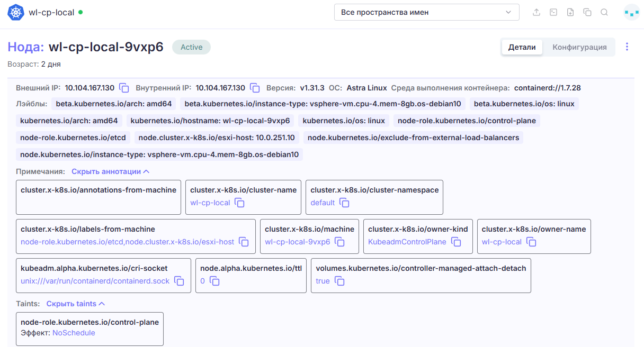Copy the node ttl value 0

point(214,281)
